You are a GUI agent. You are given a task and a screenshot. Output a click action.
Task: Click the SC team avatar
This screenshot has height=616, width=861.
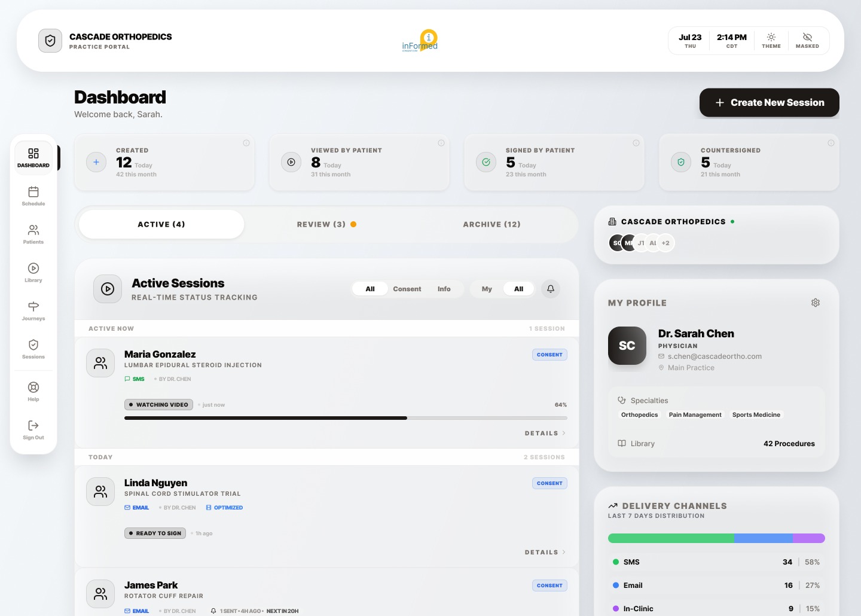pos(616,243)
